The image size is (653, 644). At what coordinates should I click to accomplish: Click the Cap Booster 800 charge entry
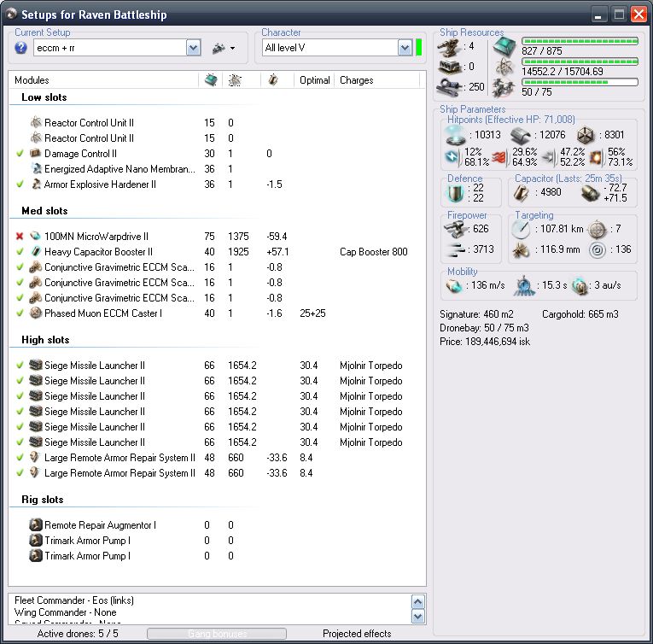(x=374, y=252)
